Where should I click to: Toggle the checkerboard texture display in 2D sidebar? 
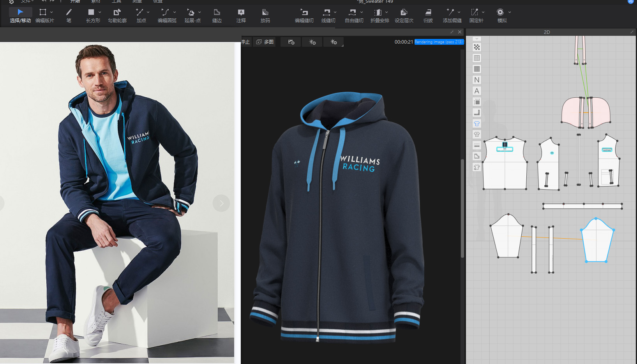tap(477, 47)
